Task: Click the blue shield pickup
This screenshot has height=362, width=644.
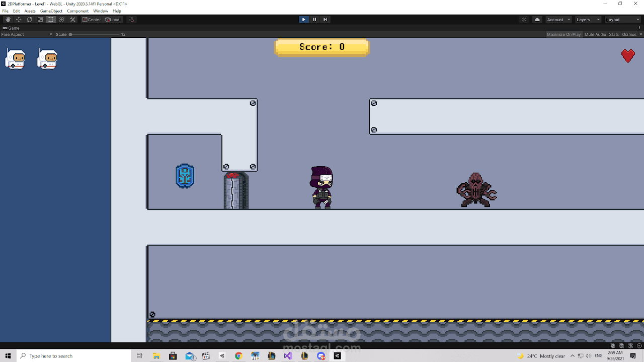Action: [185, 176]
